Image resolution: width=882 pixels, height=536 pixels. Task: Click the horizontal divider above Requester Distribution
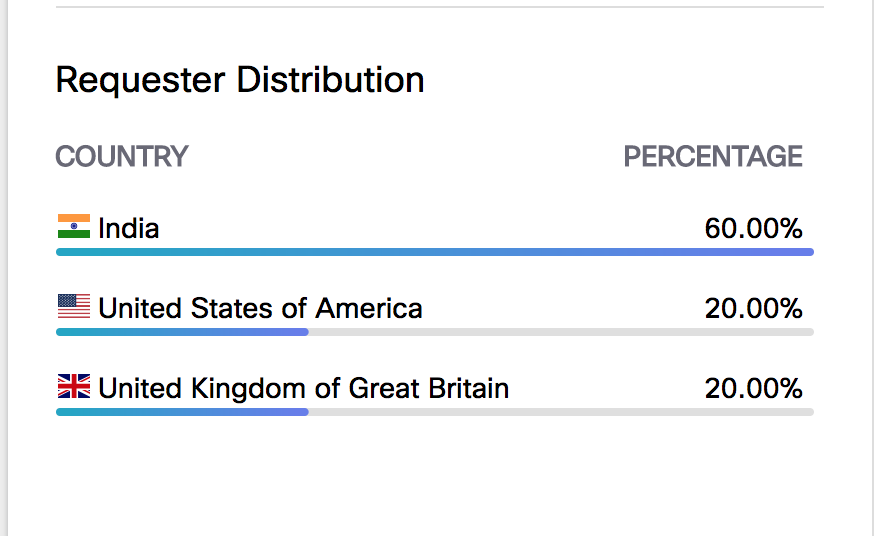click(440, 7)
